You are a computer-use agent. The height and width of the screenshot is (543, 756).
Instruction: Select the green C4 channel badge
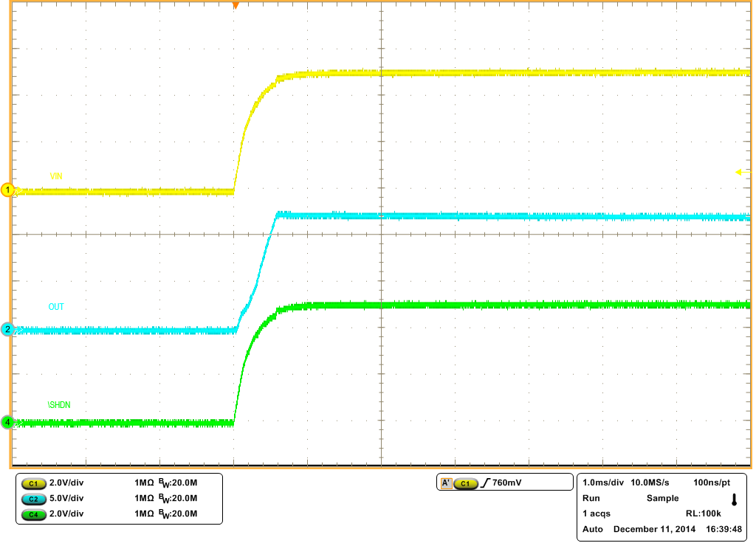(x=32, y=516)
